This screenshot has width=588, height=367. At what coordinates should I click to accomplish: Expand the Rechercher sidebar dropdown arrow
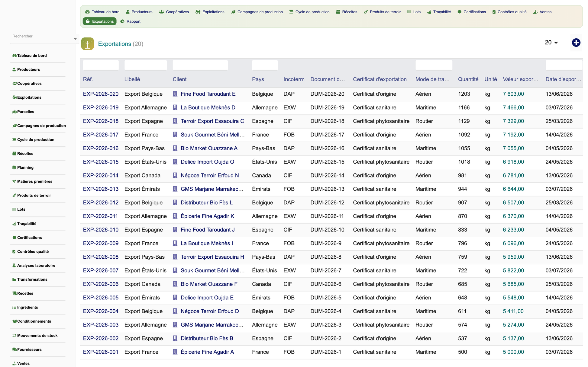coord(75,39)
